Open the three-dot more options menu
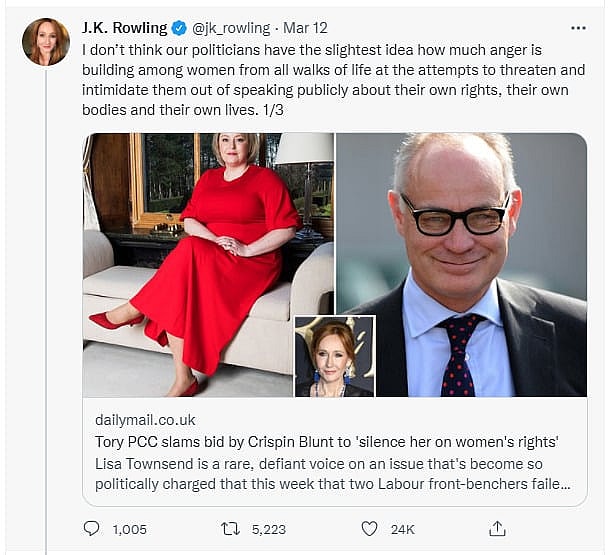612x555 pixels. click(578, 29)
